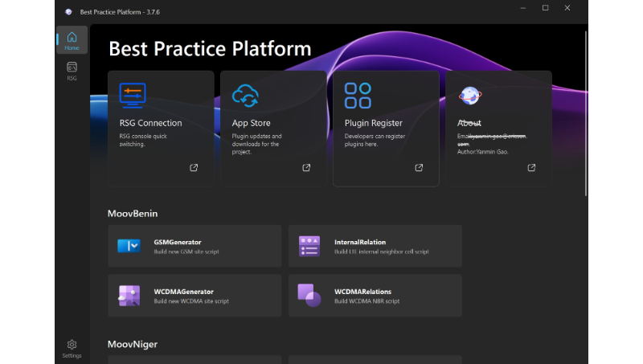Maximize the application window

[x=545, y=8]
